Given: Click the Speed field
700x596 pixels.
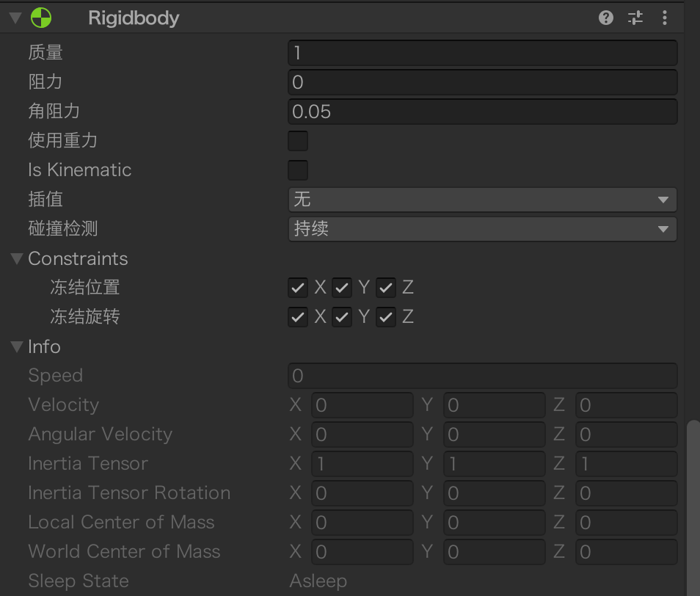Looking at the screenshot, I should click(482, 375).
